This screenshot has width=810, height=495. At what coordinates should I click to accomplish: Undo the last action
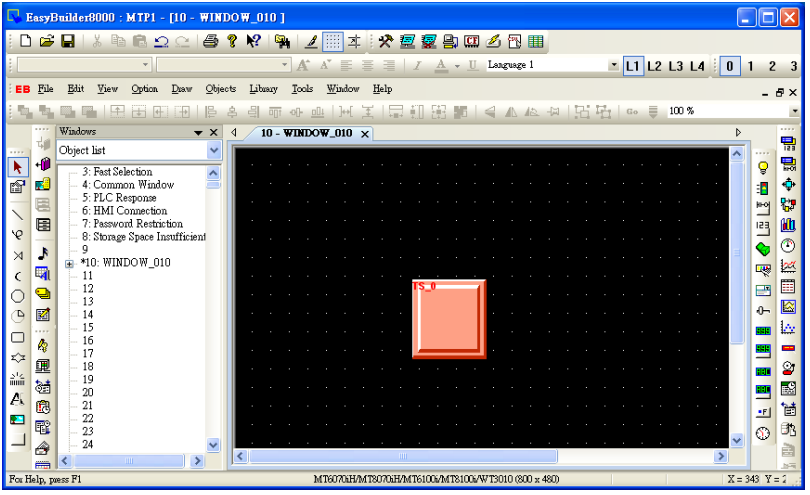(161, 41)
